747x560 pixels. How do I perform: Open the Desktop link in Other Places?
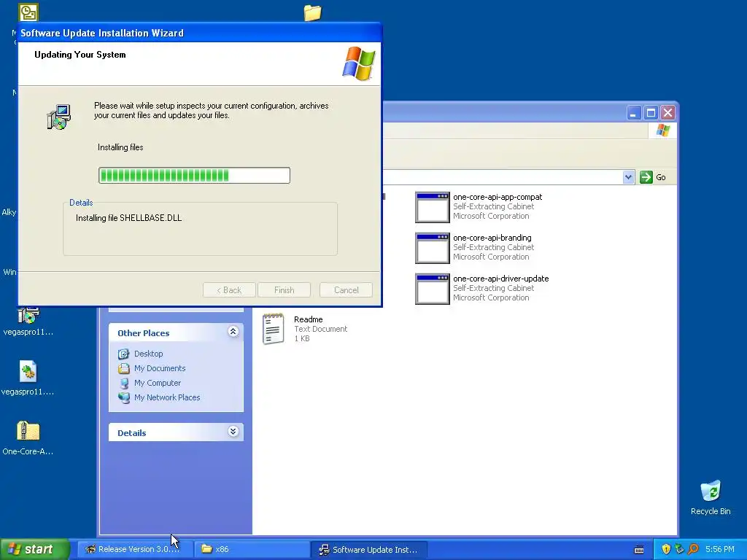149,354
